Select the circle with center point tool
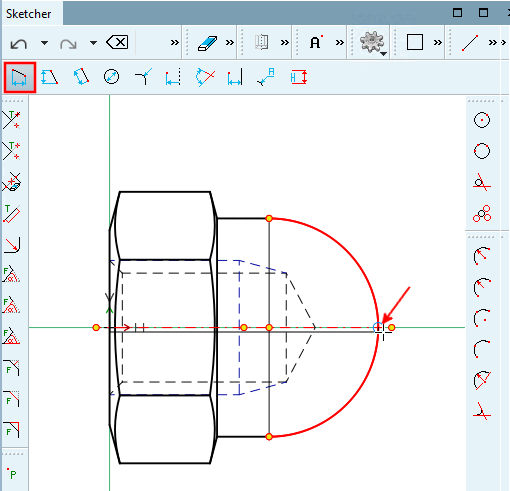510x491 pixels. (482, 120)
